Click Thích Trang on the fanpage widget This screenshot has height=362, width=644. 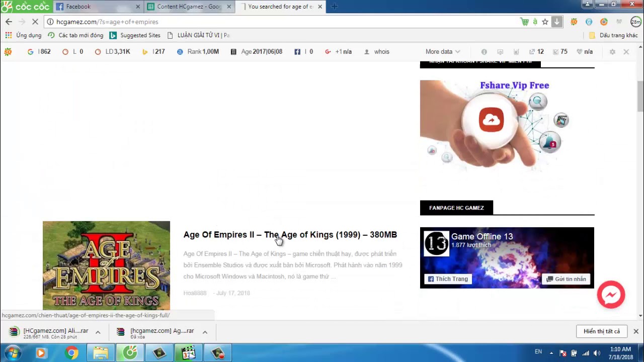(x=448, y=279)
